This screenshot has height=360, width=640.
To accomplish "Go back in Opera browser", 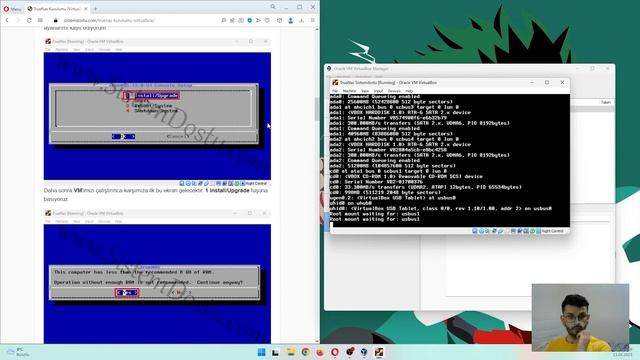I will click(7, 20).
